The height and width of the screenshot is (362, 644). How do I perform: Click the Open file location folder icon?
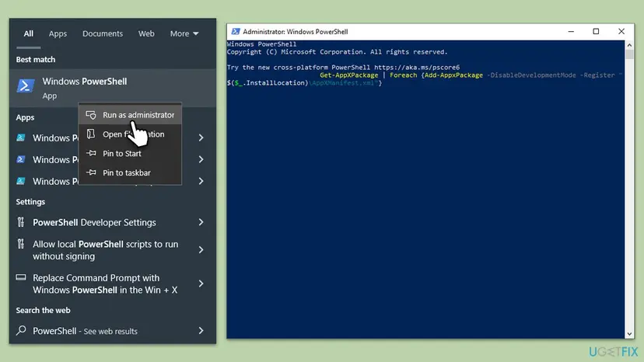click(x=91, y=134)
